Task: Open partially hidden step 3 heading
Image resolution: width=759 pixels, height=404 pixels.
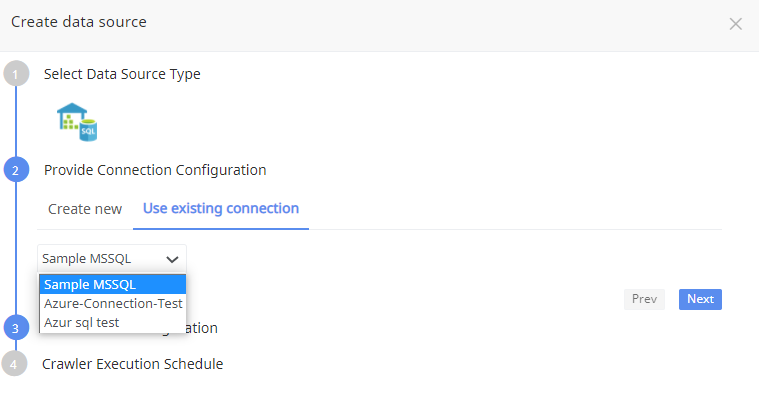Action: click(202, 328)
